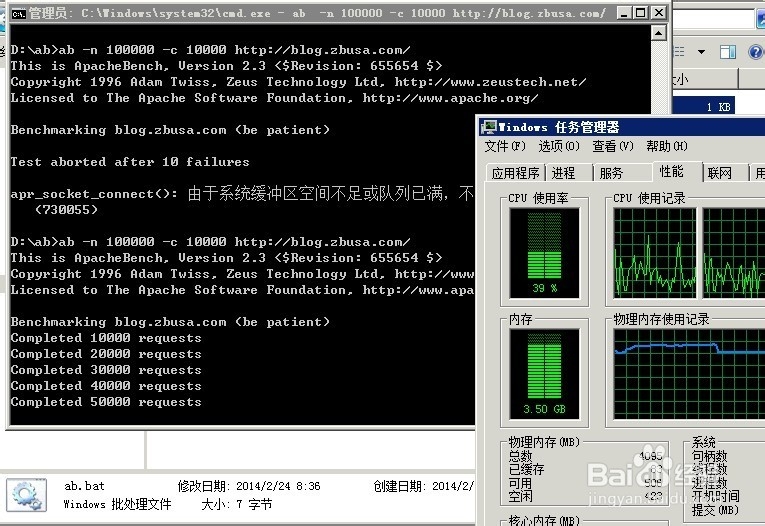Image resolution: width=765 pixels, height=526 pixels.
Task: Toggle the Explorer preview pane icon
Action: coord(727,52)
